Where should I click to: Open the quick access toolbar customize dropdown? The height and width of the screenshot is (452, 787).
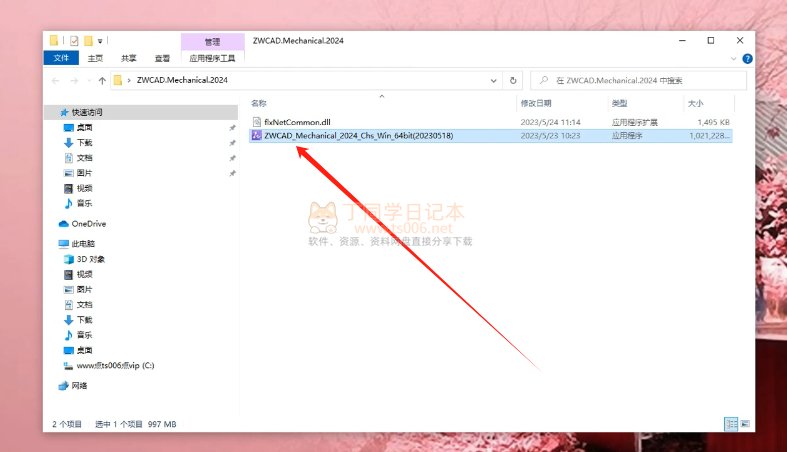(x=100, y=41)
